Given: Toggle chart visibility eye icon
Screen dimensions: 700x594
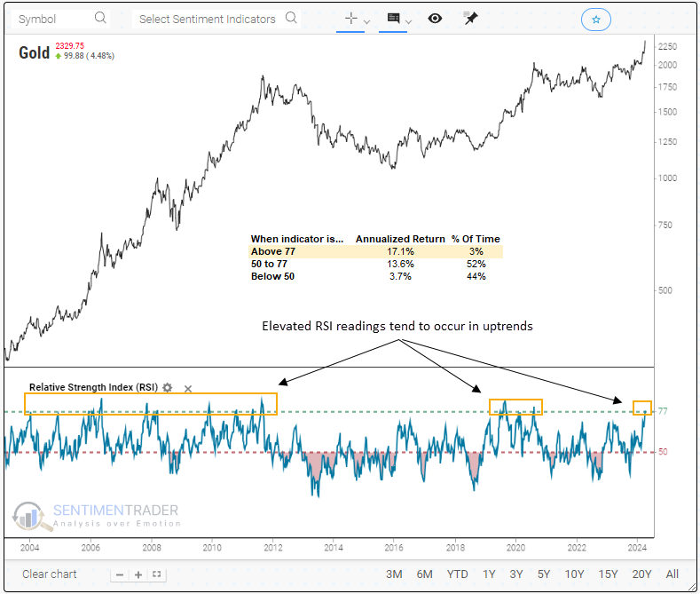Looking at the screenshot, I should point(435,18).
